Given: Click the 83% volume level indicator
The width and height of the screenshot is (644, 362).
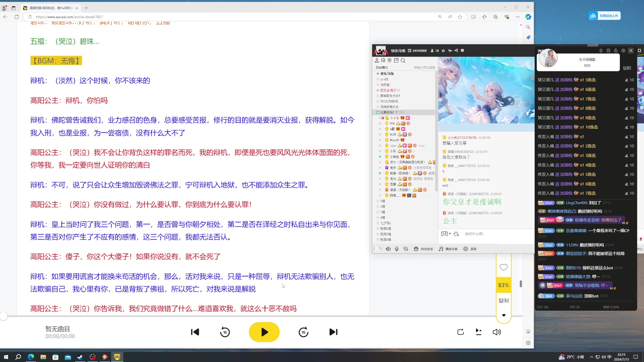Looking at the screenshot, I should pyautogui.click(x=503, y=285).
